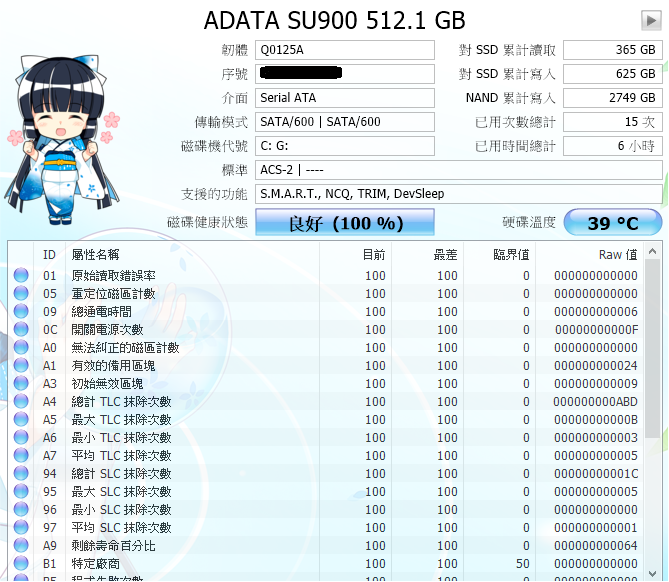
Task: Click raw value 000000000ABD
Action: [595, 402]
